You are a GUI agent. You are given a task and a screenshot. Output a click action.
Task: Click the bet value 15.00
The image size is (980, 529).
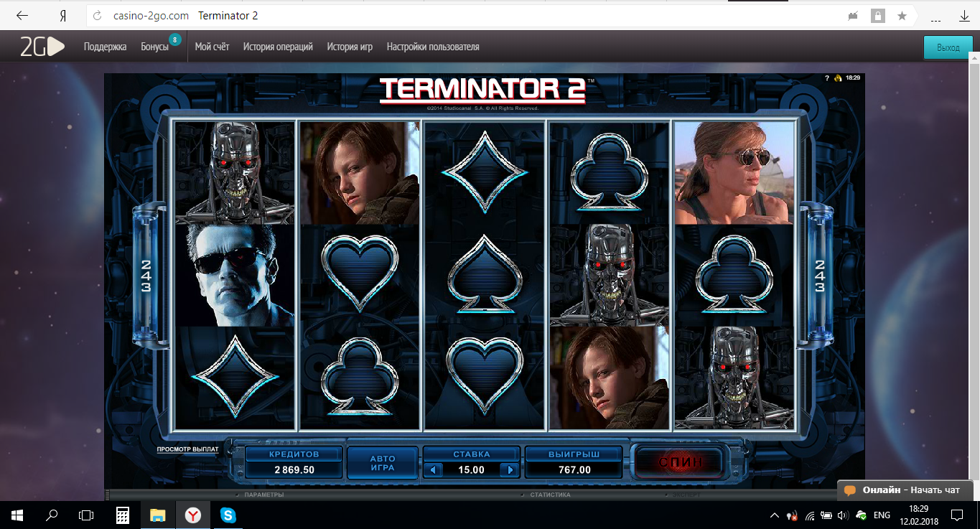[471, 470]
